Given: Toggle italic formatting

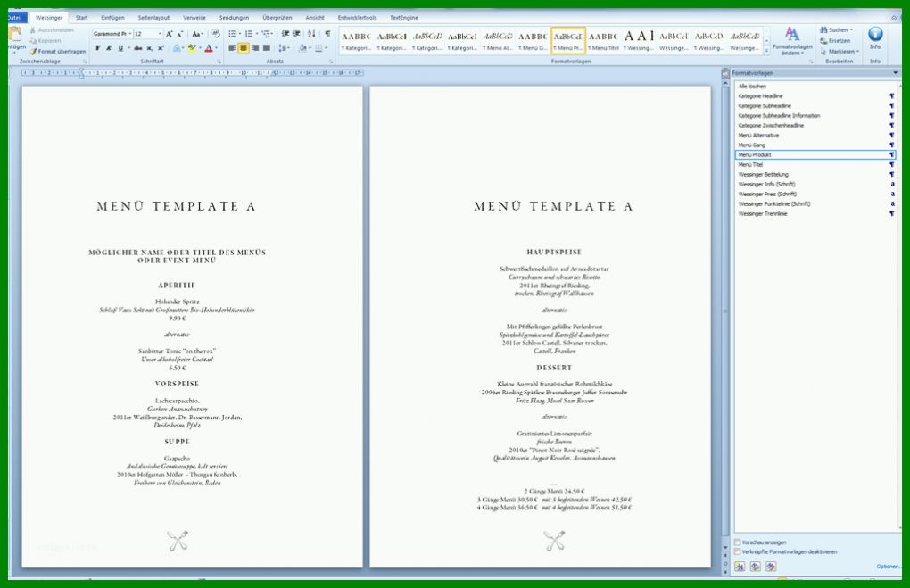Looking at the screenshot, I should [109, 48].
